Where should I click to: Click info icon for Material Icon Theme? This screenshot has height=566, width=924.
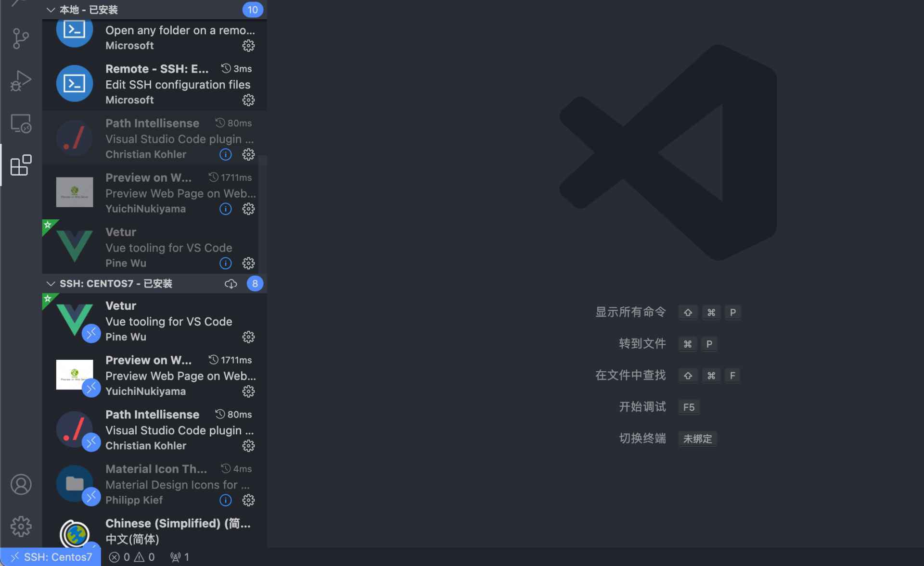coord(225,500)
